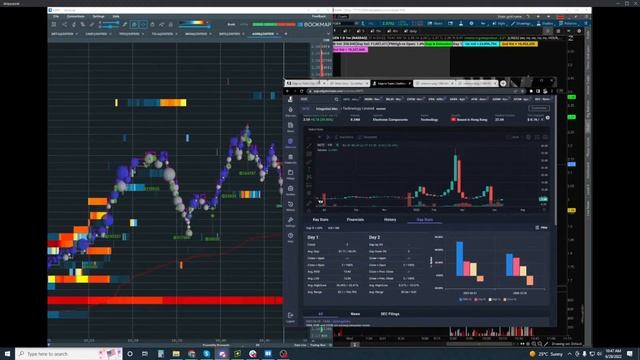Open the Connections menu in Bookmap
This screenshot has width=640, height=360.
coord(76,17)
